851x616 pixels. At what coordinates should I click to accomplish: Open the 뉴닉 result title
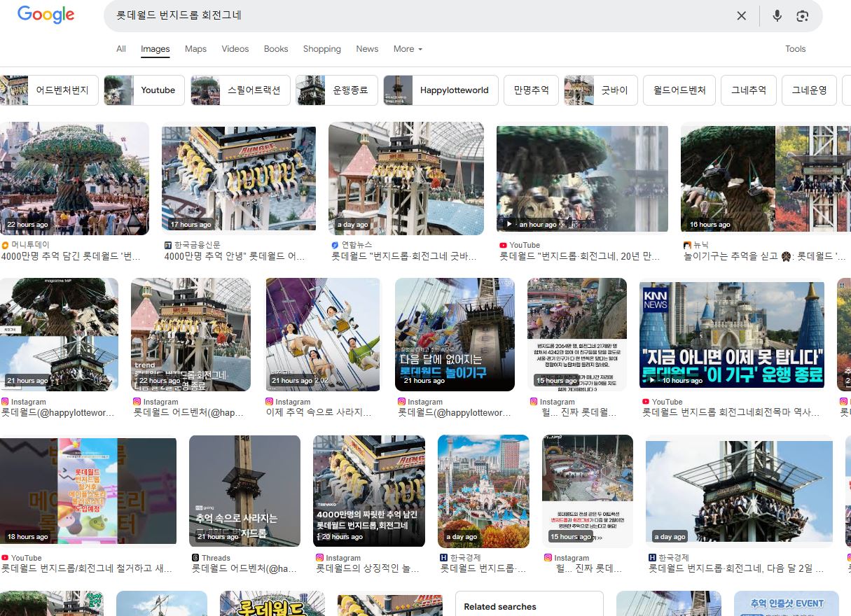click(x=764, y=257)
